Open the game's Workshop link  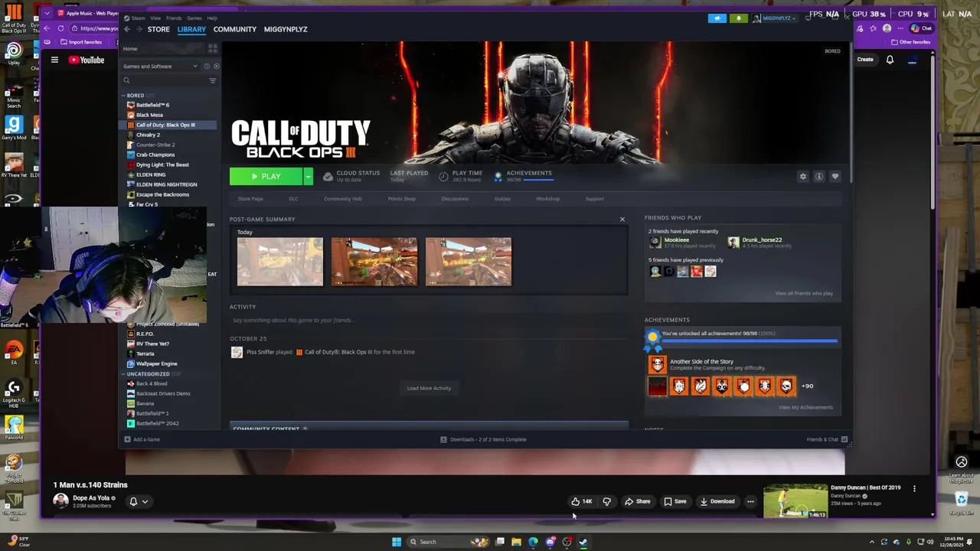coord(547,199)
